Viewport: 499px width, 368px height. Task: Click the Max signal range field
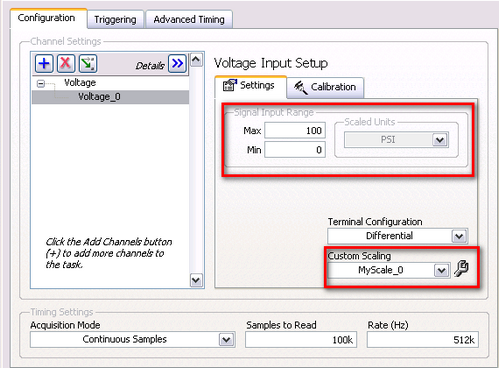[295, 130]
